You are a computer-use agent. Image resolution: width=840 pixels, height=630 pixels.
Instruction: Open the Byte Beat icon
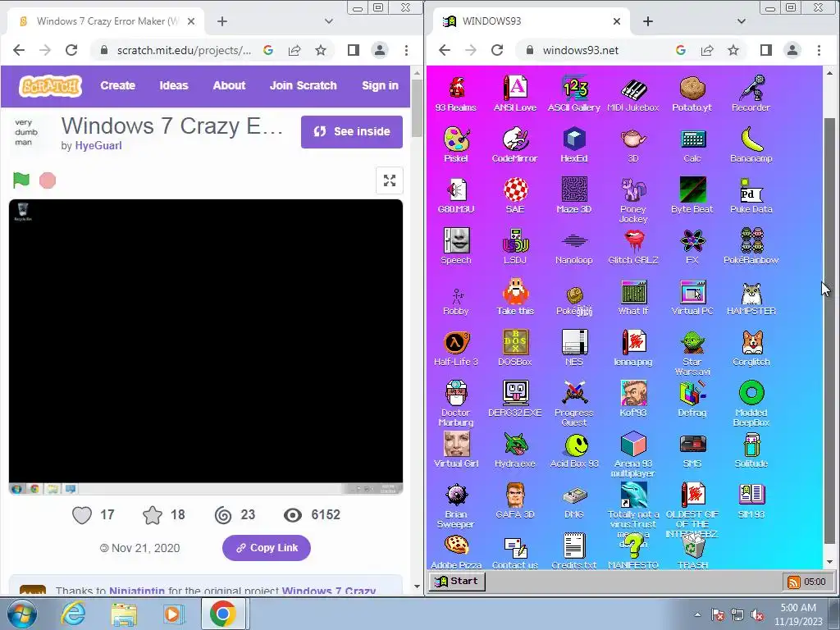[x=692, y=195]
